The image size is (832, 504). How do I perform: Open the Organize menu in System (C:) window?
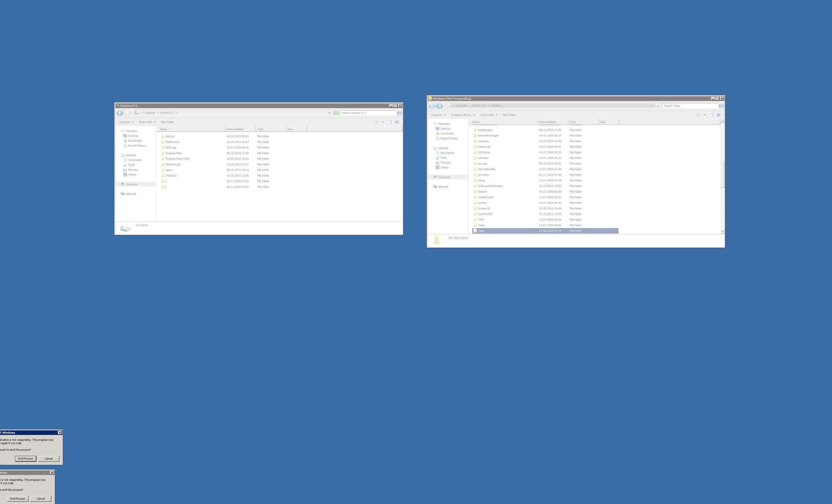click(126, 122)
